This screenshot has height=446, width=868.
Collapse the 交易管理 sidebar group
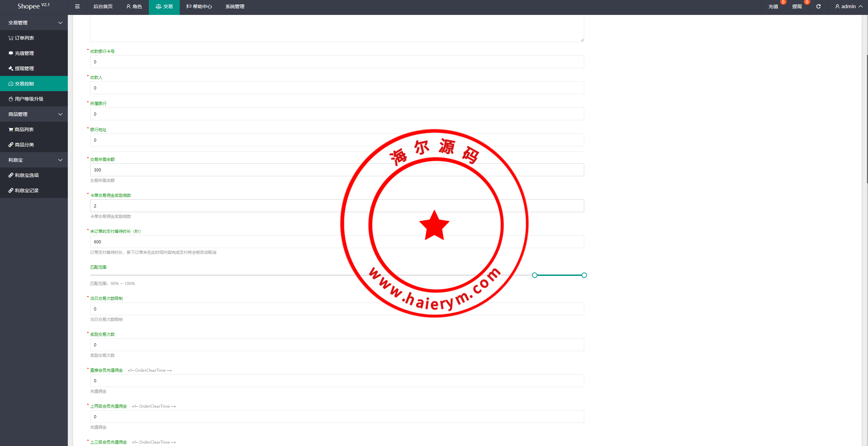(x=34, y=23)
